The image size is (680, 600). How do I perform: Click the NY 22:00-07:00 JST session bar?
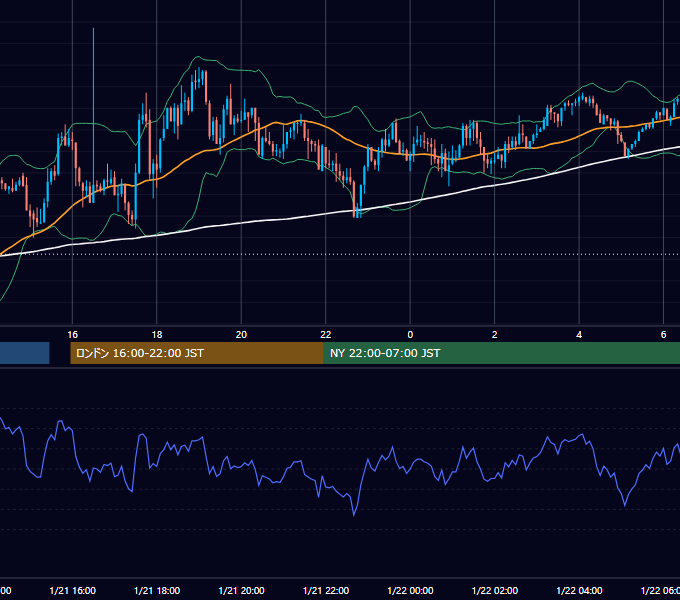(x=502, y=353)
